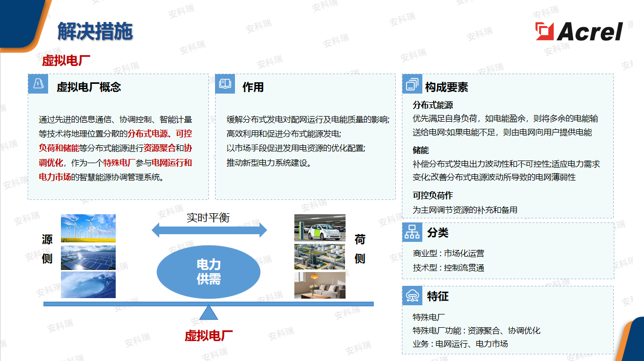Click the red text 特殊电厂

click(119, 163)
